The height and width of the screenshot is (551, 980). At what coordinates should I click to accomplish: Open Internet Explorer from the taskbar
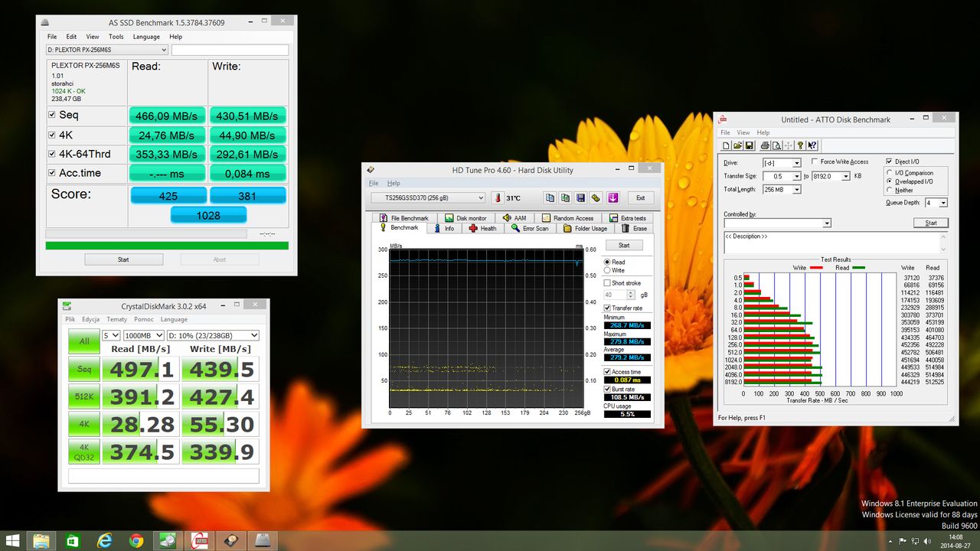(x=105, y=540)
